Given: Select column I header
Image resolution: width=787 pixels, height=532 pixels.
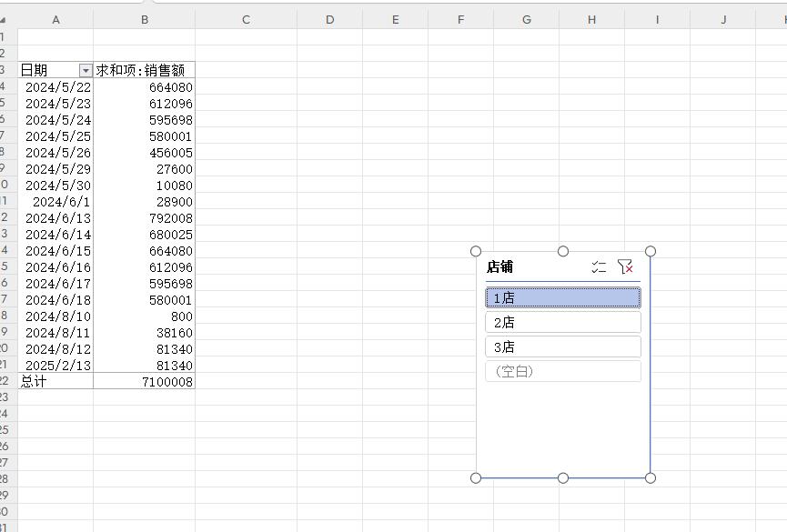Looking at the screenshot, I should coord(658,20).
